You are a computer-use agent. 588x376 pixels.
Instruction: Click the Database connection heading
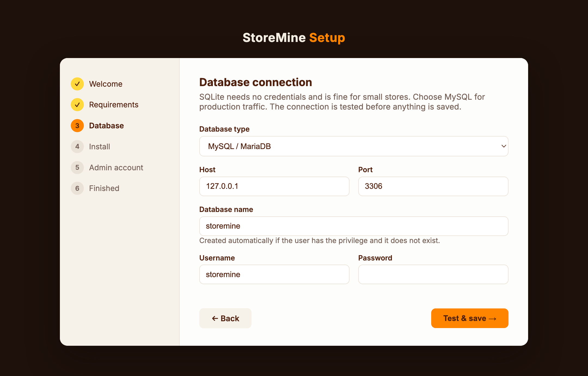(x=256, y=82)
